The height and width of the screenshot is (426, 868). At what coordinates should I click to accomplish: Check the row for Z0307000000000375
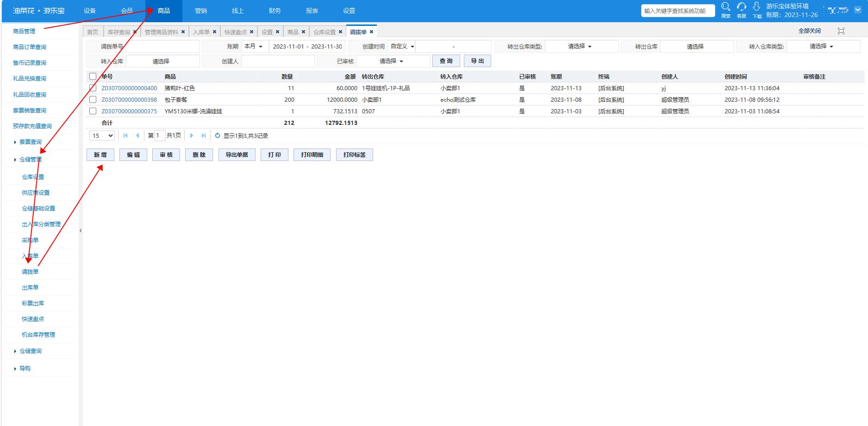tap(93, 111)
